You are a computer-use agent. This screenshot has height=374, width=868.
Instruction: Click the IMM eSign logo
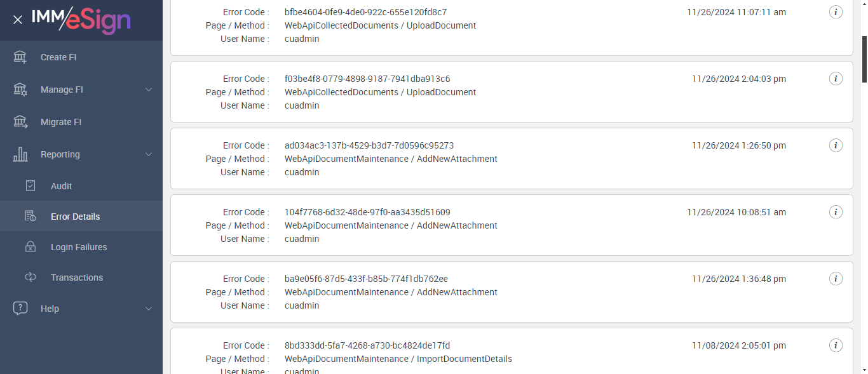coord(81,20)
